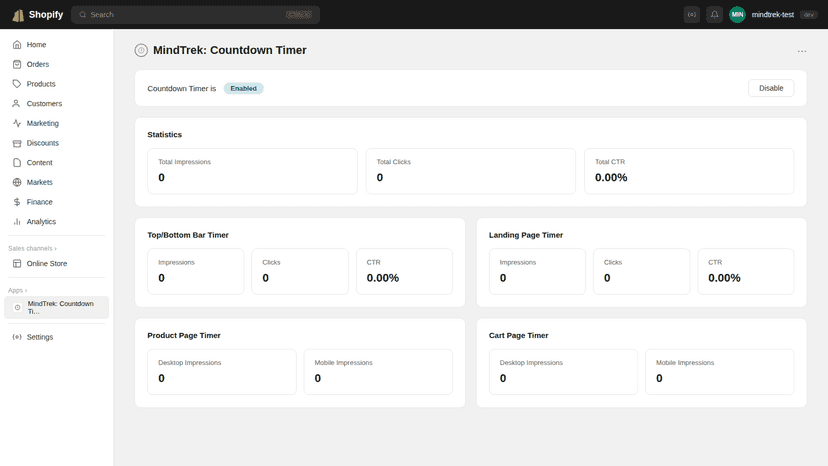This screenshot has height=466, width=828.
Task: Click Landing Page Timer CTR card
Action: pos(746,272)
